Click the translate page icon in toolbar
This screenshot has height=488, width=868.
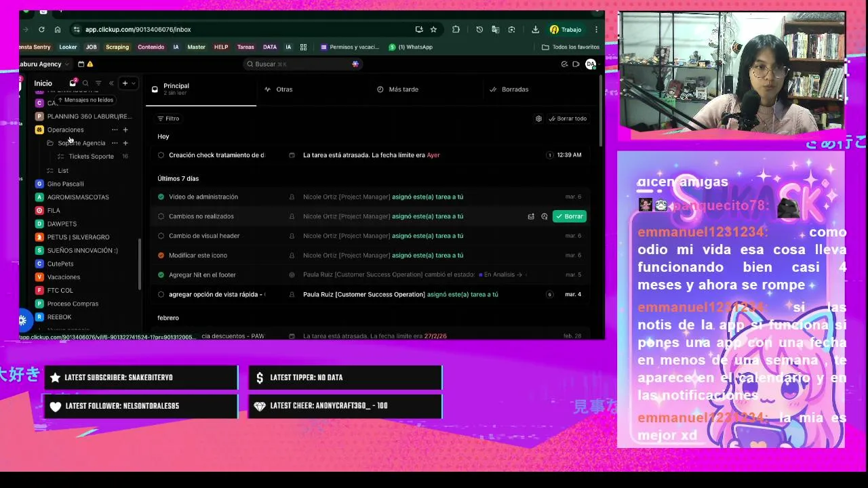(x=495, y=29)
